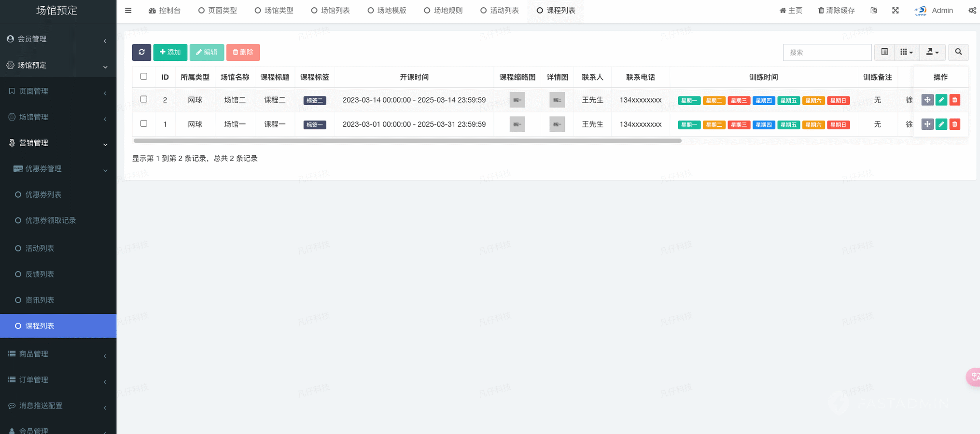Check the select-all checkbox in table header
This screenshot has height=434, width=980.
[144, 77]
